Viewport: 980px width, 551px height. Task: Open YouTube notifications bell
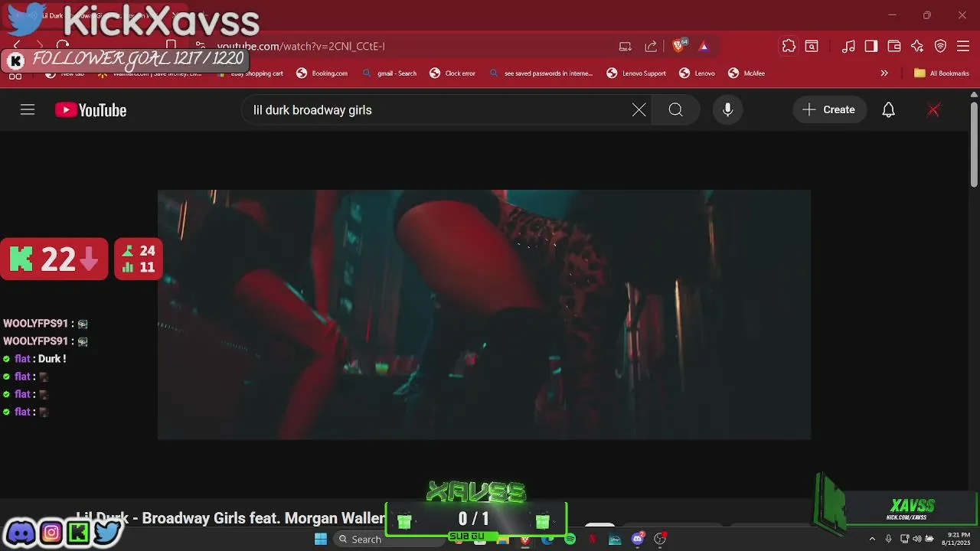click(888, 110)
